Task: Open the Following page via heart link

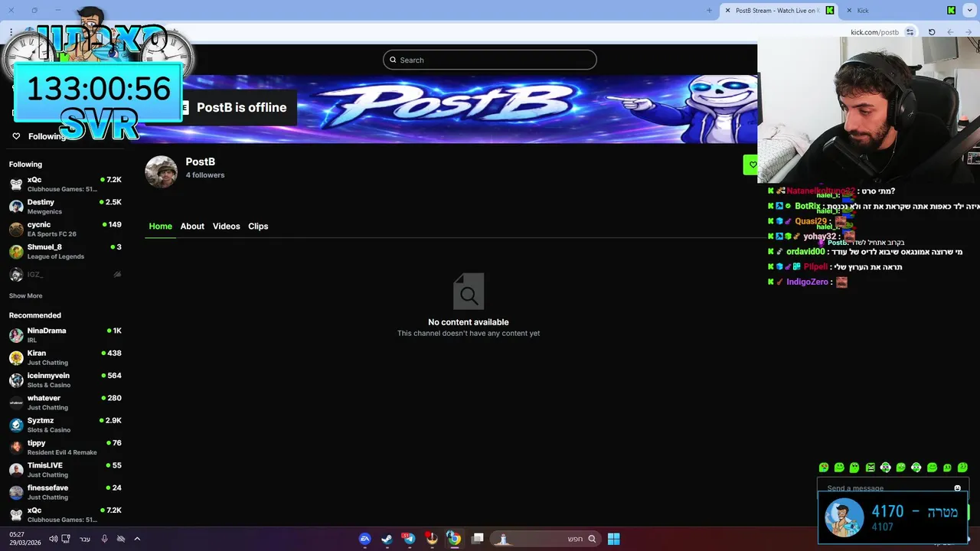Action: click(38, 136)
